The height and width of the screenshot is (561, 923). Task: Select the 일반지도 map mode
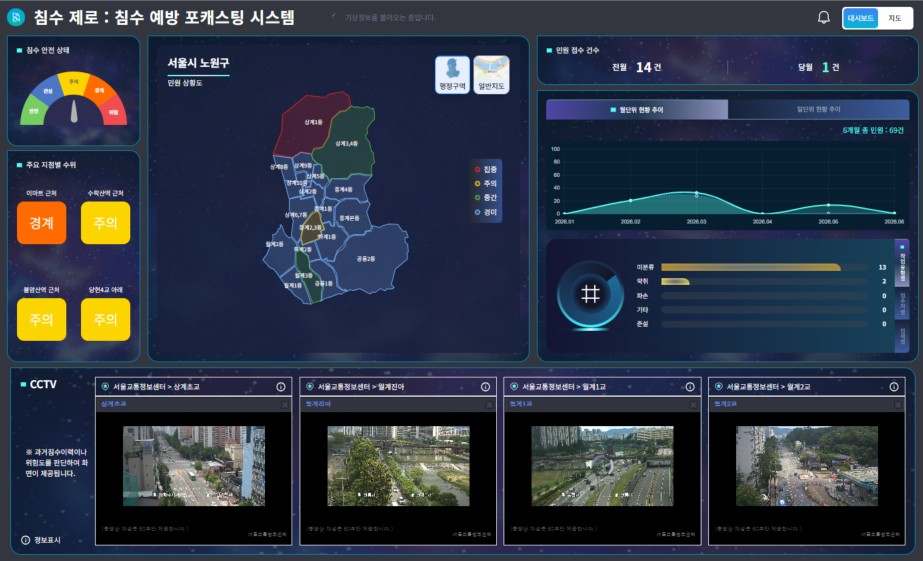491,74
